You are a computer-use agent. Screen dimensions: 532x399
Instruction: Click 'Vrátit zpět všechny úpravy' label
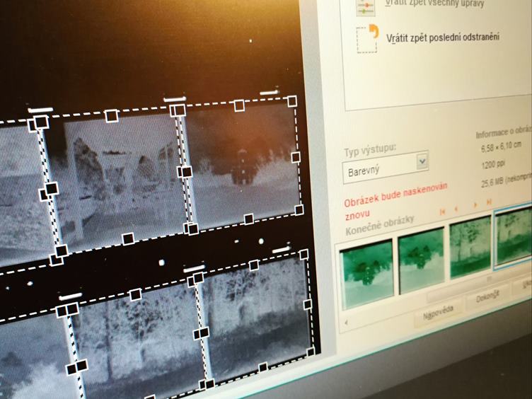[x=435, y=4]
